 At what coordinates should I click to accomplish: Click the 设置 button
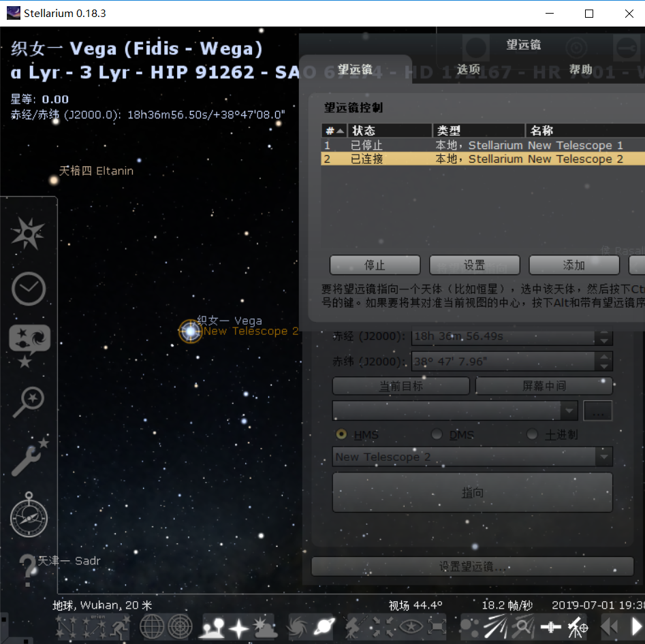(474, 265)
